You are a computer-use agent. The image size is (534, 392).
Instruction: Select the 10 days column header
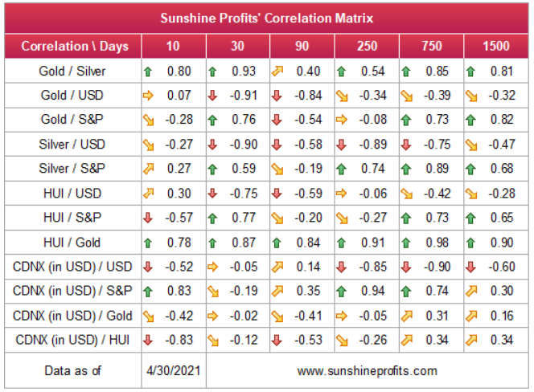coord(174,46)
